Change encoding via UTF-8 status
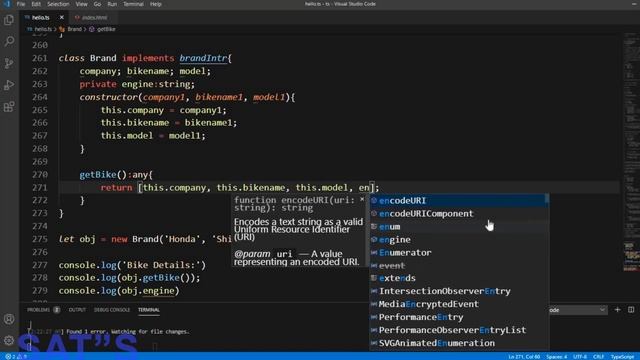 point(580,357)
